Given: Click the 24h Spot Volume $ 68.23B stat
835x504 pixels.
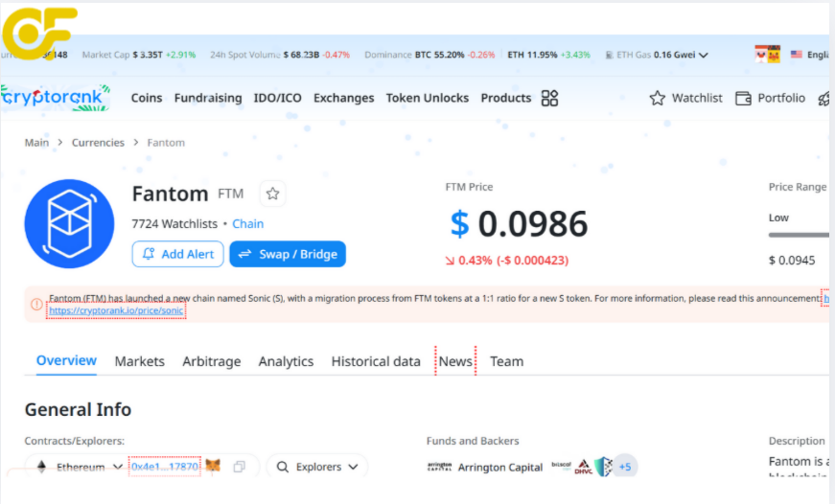Looking at the screenshot, I should (280, 55).
